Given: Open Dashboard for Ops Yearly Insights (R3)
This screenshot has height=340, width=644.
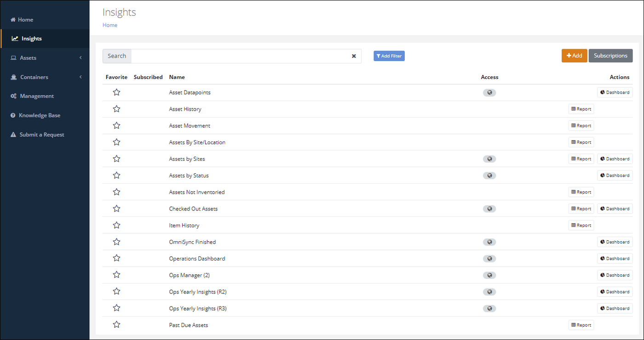Looking at the screenshot, I should click(x=615, y=308).
